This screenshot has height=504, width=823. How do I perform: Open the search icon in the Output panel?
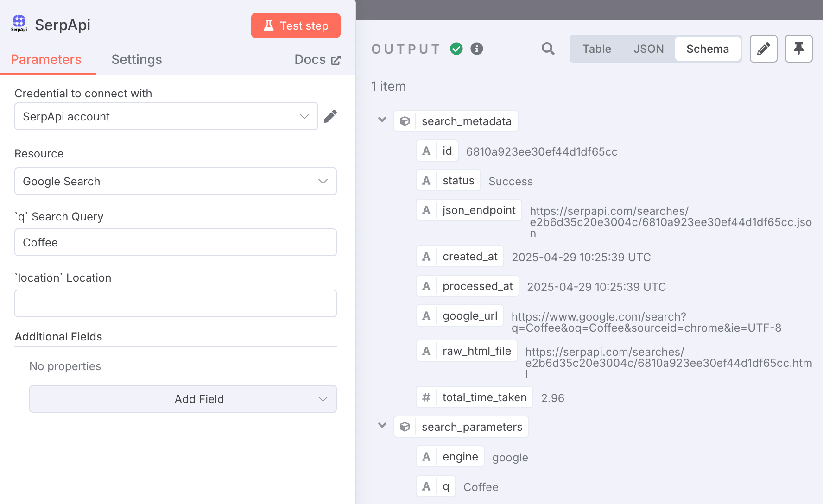[x=548, y=49]
